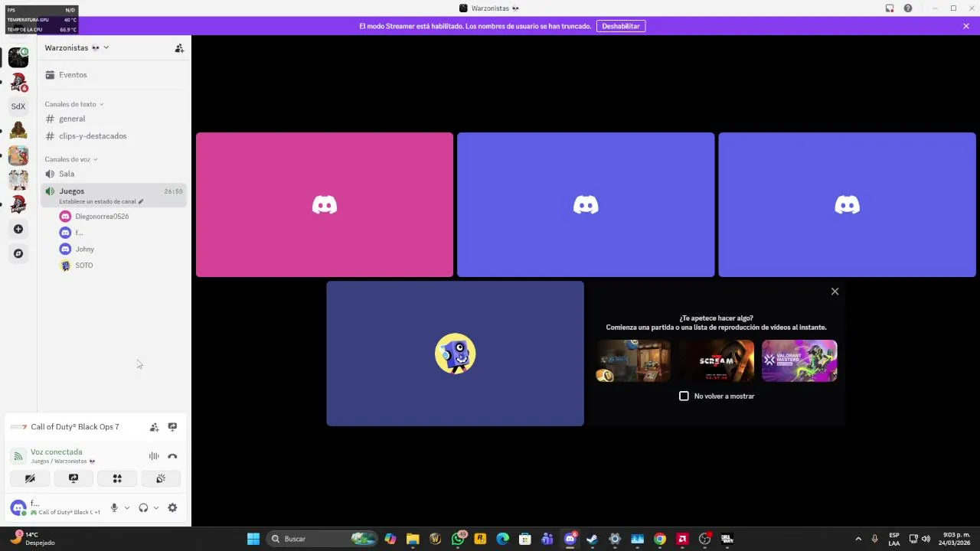Click the stream game icon next to Call of Duty

(172, 427)
